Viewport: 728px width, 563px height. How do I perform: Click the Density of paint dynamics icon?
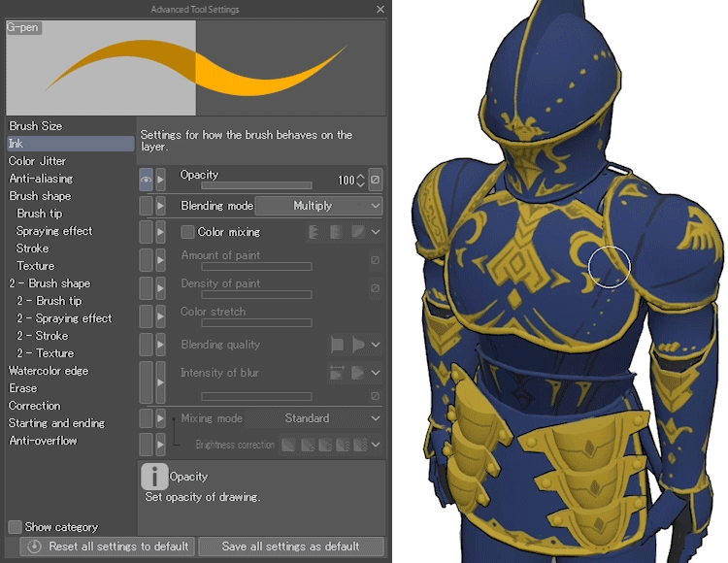(x=375, y=288)
